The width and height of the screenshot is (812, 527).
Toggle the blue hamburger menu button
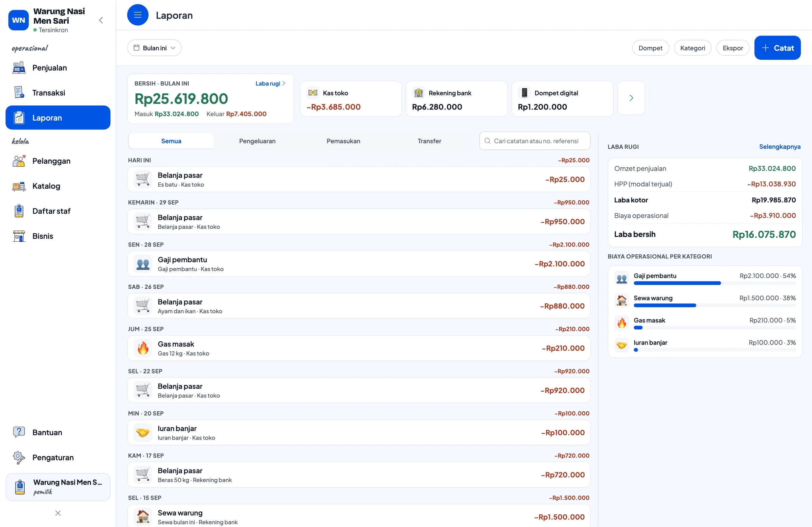point(138,15)
